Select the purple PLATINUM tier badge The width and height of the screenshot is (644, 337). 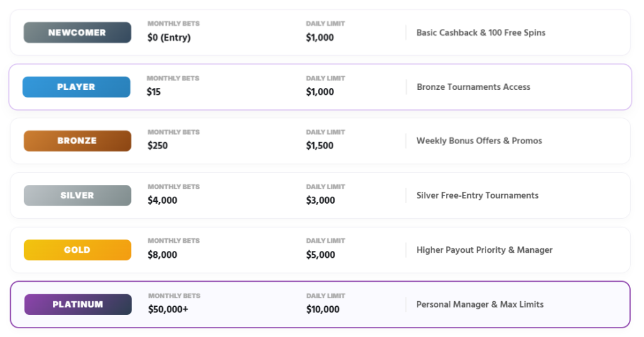tap(78, 304)
